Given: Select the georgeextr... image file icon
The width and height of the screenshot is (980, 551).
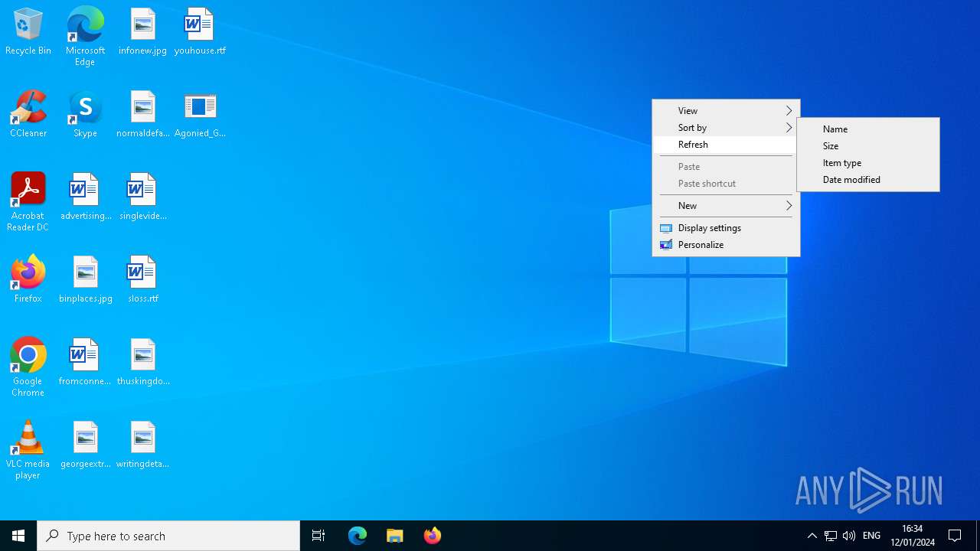Looking at the screenshot, I should point(85,445).
